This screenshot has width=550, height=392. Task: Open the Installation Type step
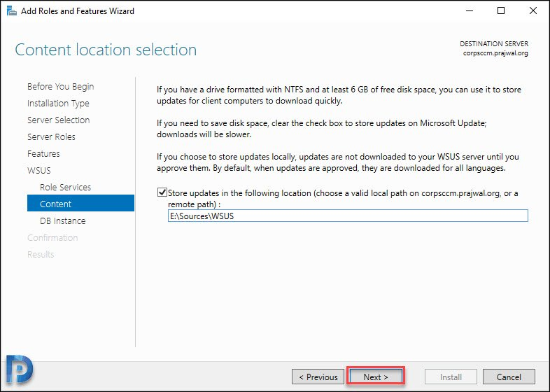click(58, 103)
